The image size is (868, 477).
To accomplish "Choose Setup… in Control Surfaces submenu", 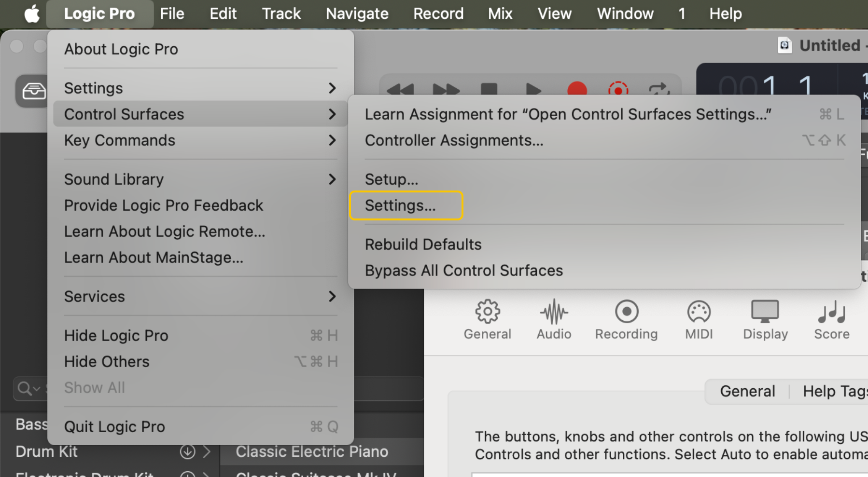I will 604,179.
